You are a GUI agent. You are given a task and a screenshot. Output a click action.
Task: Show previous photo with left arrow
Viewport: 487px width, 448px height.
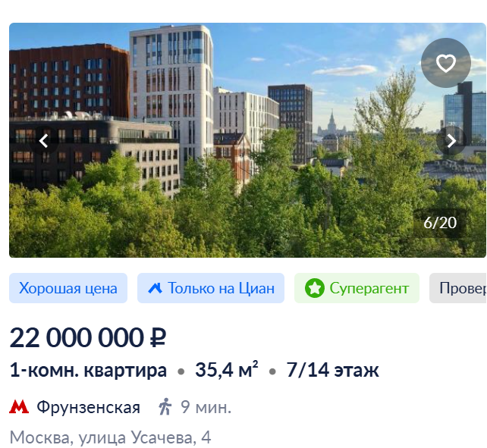pos(44,141)
